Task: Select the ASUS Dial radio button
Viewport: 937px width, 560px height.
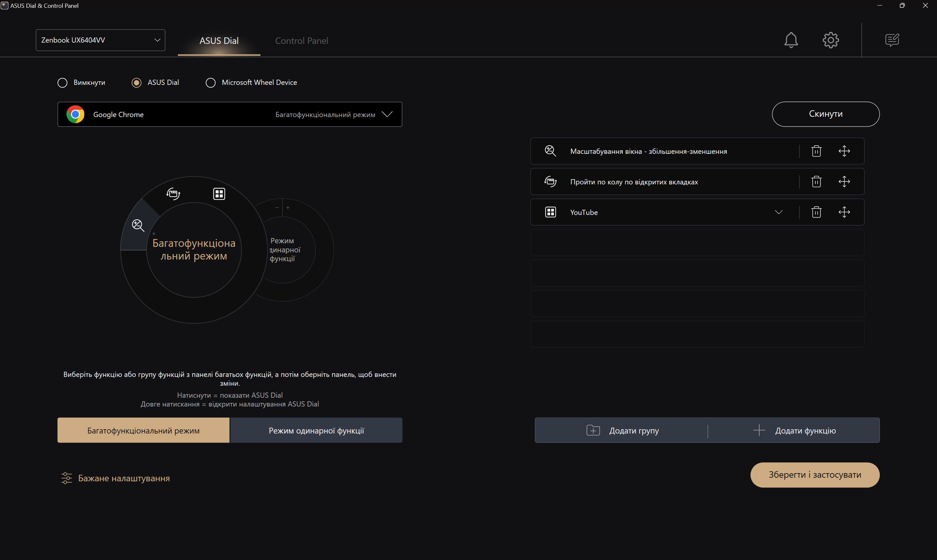Action: pos(136,83)
